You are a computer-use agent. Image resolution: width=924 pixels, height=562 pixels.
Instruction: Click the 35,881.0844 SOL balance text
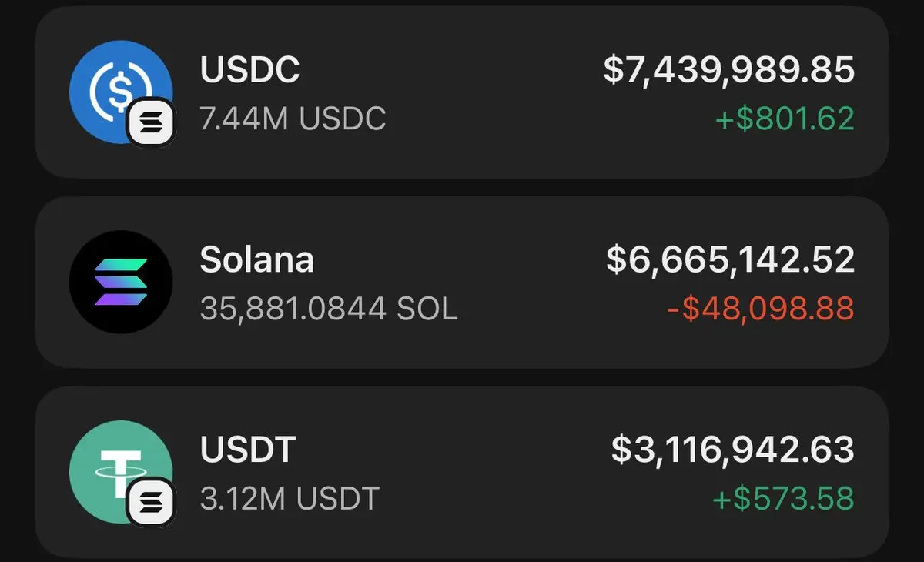point(329,309)
